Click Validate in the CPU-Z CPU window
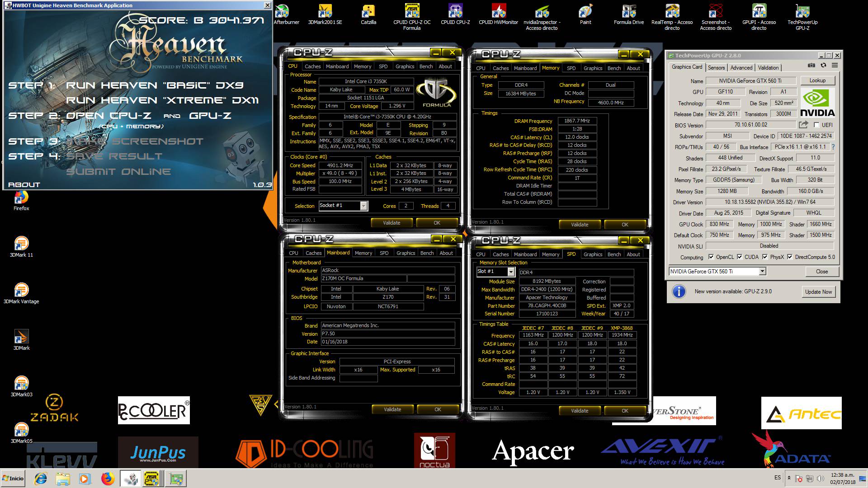 point(392,223)
